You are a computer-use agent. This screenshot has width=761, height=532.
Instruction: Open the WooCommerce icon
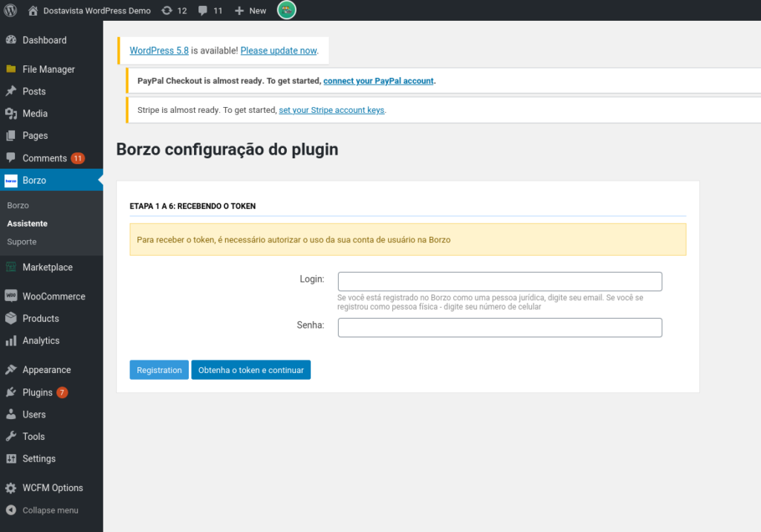(x=12, y=296)
